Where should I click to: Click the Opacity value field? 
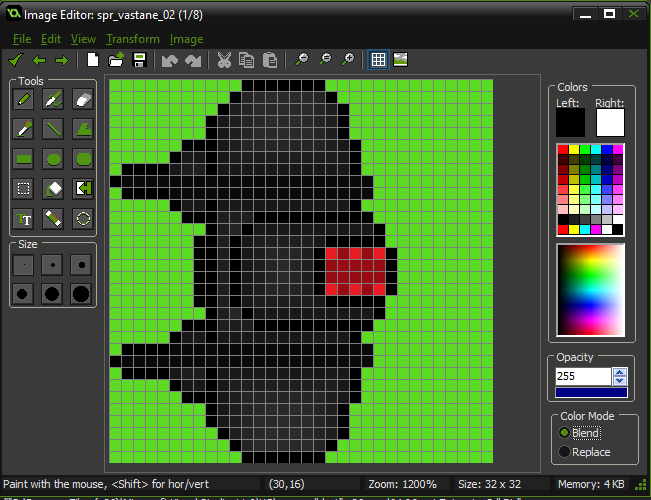pyautogui.click(x=583, y=376)
